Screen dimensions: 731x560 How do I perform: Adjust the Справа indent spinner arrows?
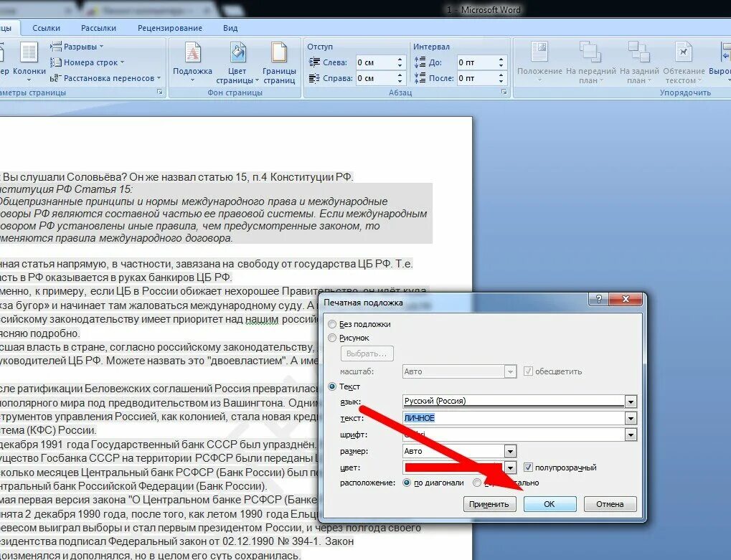400,78
